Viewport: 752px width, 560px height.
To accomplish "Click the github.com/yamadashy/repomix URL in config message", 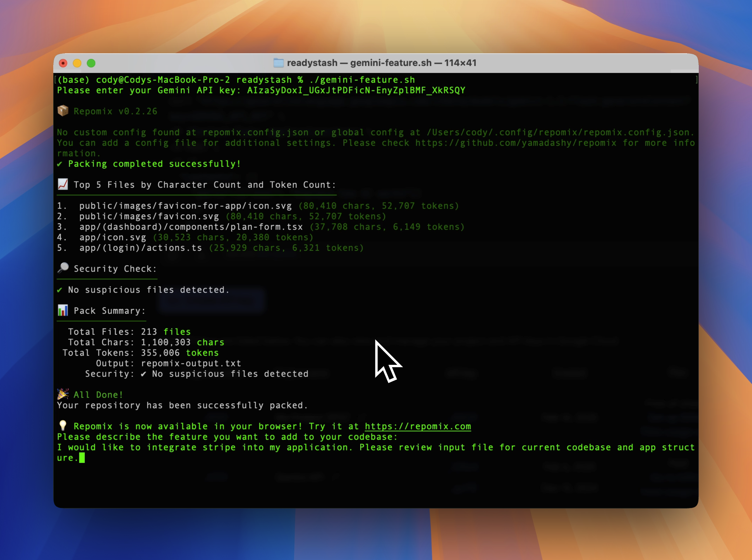I will pos(536,143).
